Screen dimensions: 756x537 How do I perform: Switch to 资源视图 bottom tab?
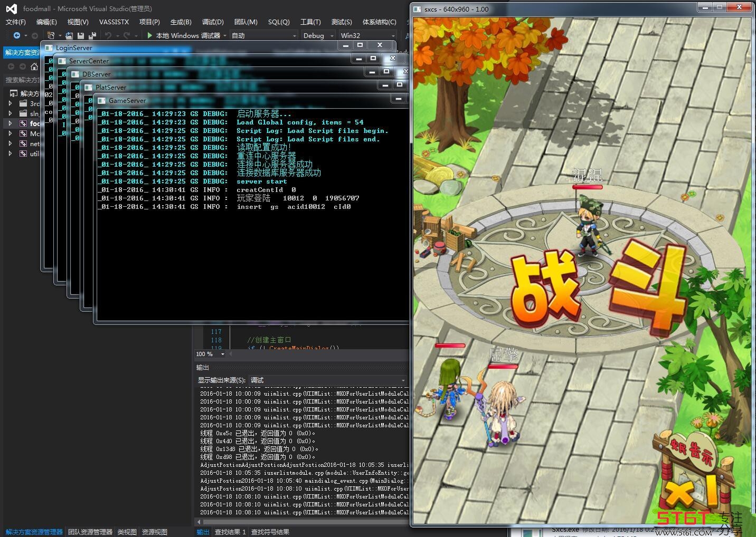[x=155, y=532]
